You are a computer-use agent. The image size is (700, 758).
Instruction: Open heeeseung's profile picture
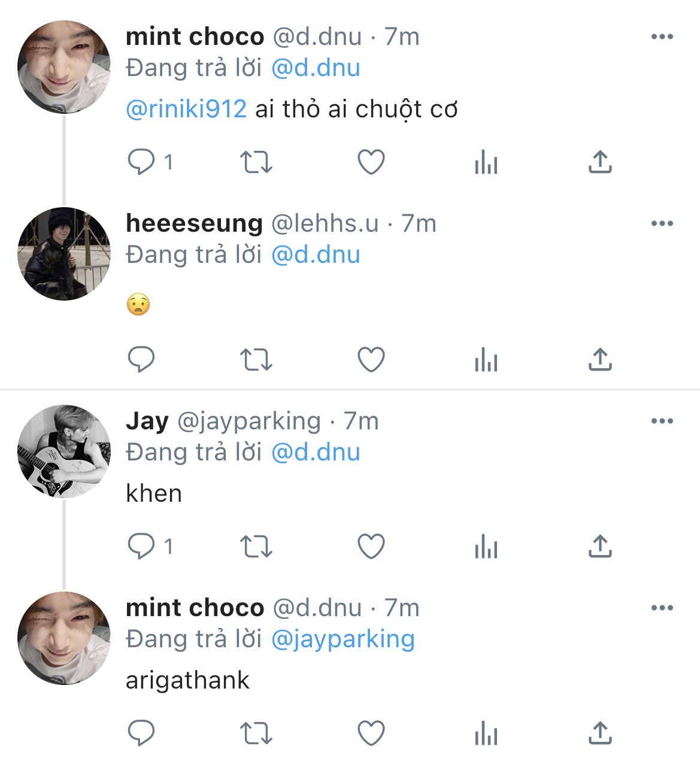tap(64, 253)
